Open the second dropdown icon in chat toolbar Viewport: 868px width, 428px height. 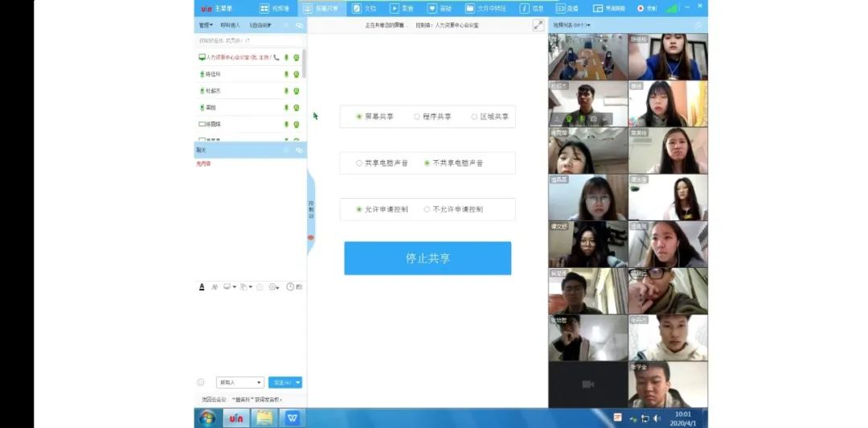[x=246, y=286]
